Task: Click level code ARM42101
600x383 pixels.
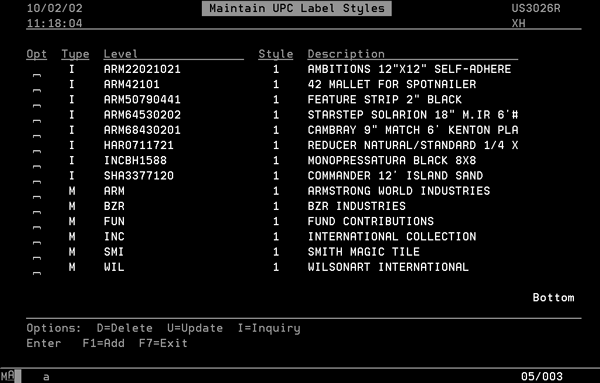Action: coord(131,85)
